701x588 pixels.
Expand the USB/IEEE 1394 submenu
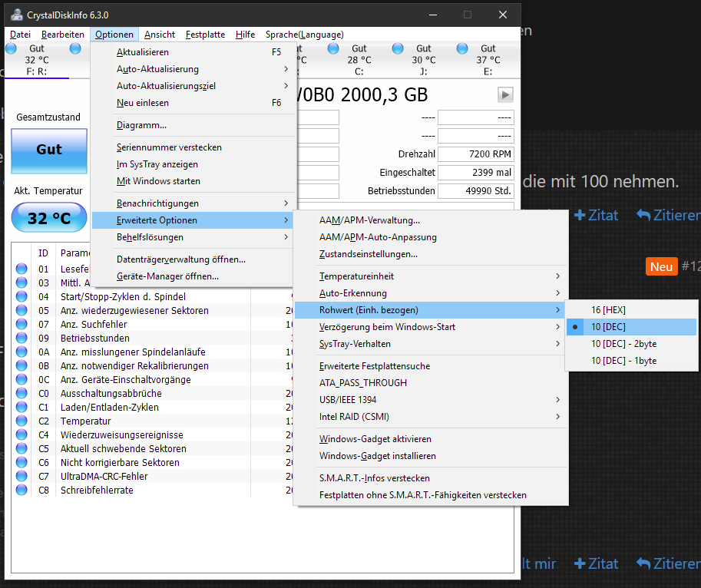(x=431, y=400)
